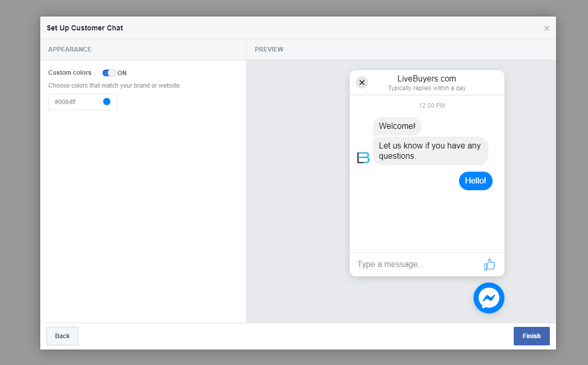The height and width of the screenshot is (365, 588).
Task: Toggle the Custom colors switch off
Action: (x=109, y=73)
